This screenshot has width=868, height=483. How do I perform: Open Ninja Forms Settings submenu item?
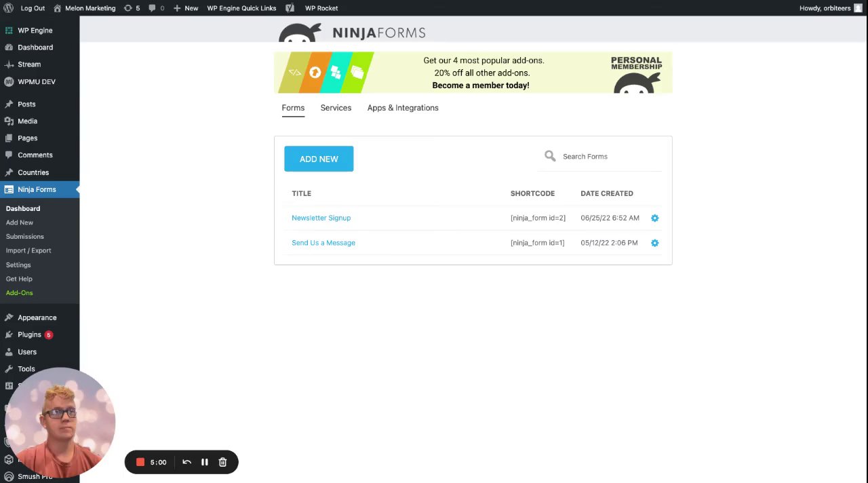click(x=18, y=265)
